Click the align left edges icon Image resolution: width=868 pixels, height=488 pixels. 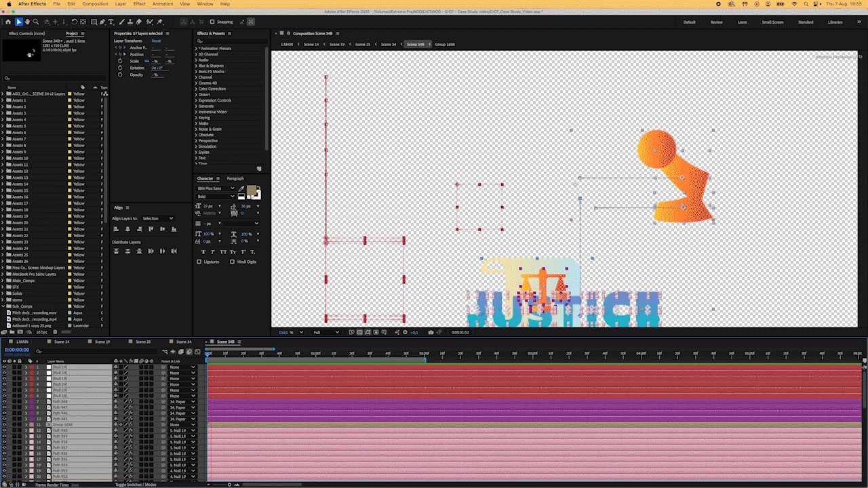pos(116,229)
